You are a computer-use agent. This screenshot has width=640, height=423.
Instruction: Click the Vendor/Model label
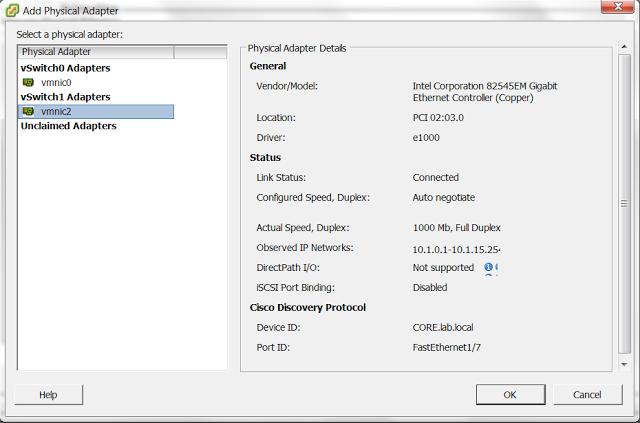287,86
